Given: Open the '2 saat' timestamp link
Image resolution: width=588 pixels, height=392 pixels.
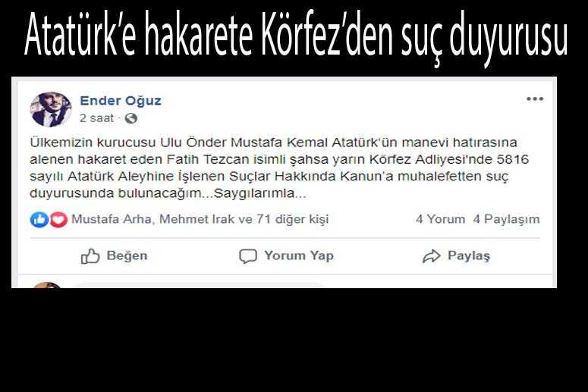Looking at the screenshot, I should [x=96, y=118].
